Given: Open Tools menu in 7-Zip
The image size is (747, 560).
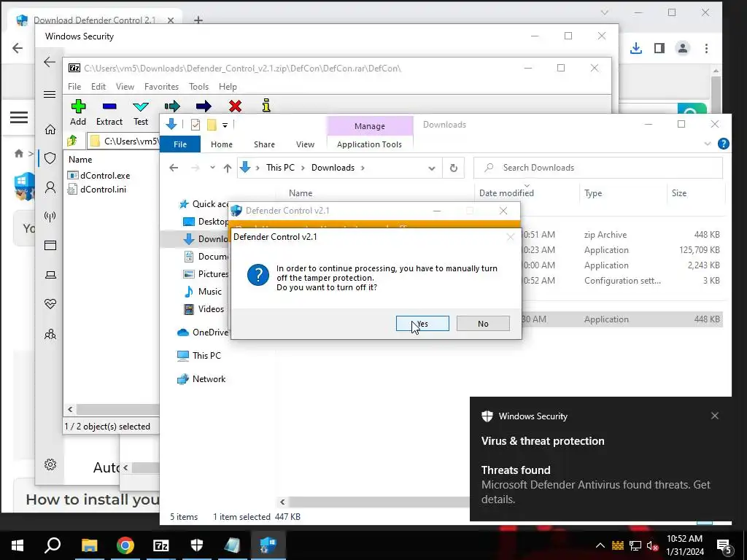Looking at the screenshot, I should (x=198, y=87).
